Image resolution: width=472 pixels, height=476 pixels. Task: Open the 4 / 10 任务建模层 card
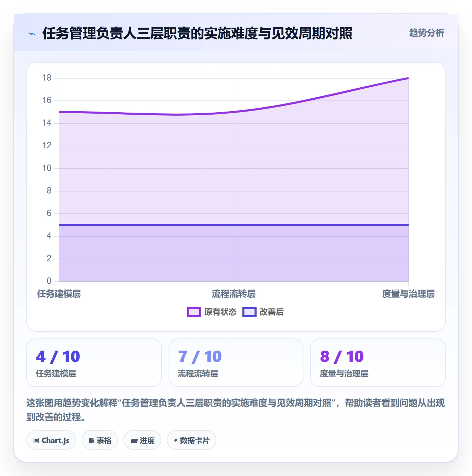(x=94, y=363)
